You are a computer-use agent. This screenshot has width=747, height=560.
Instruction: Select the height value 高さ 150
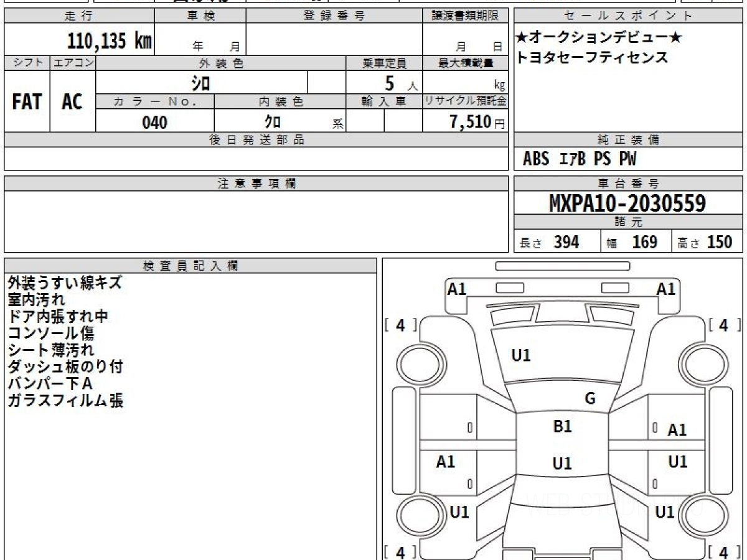click(x=705, y=242)
